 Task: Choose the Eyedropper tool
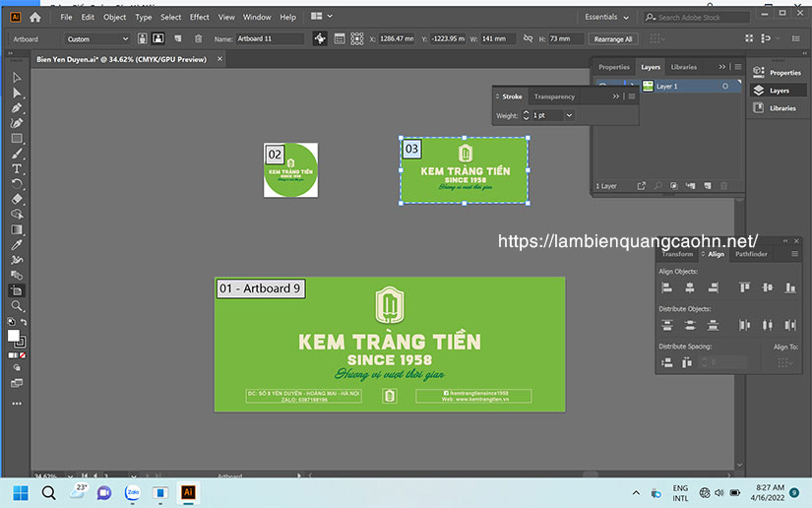pyautogui.click(x=17, y=245)
